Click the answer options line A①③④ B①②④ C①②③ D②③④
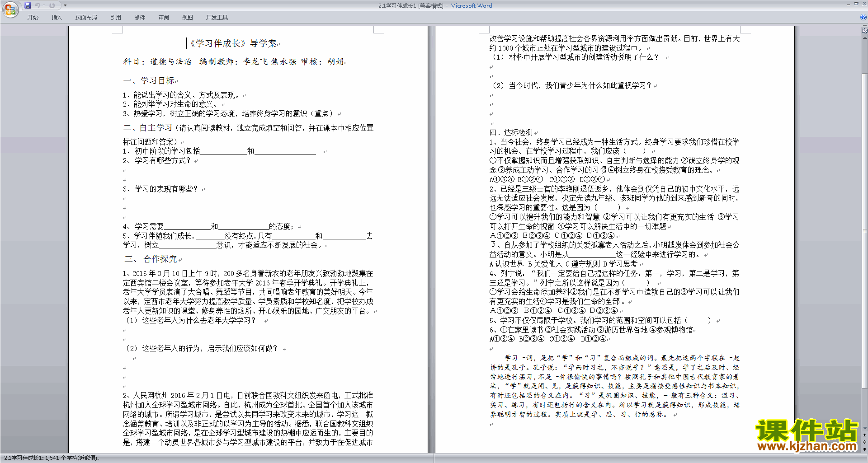 (x=547, y=179)
